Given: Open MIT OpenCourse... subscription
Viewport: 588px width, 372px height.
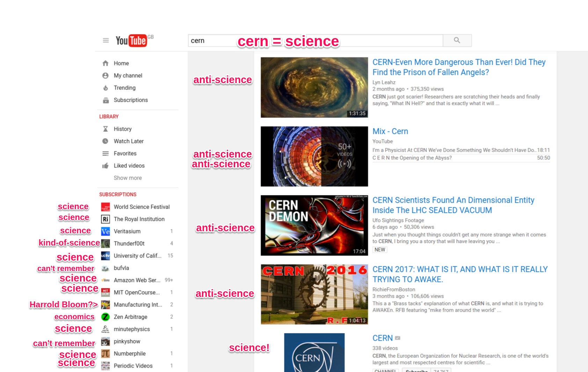Looking at the screenshot, I should (137, 292).
